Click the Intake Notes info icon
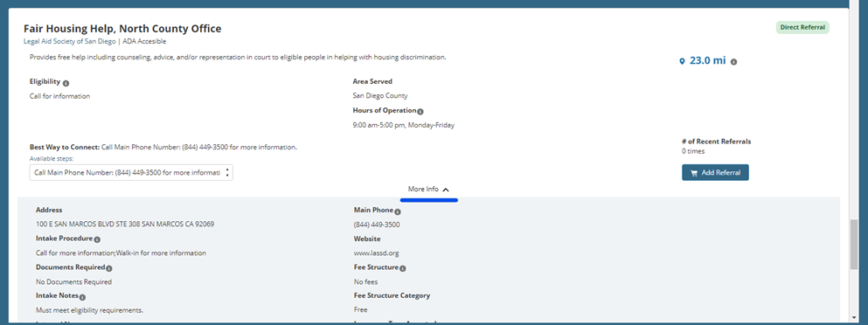Screen dimensions: 868x325 [x=82, y=297]
